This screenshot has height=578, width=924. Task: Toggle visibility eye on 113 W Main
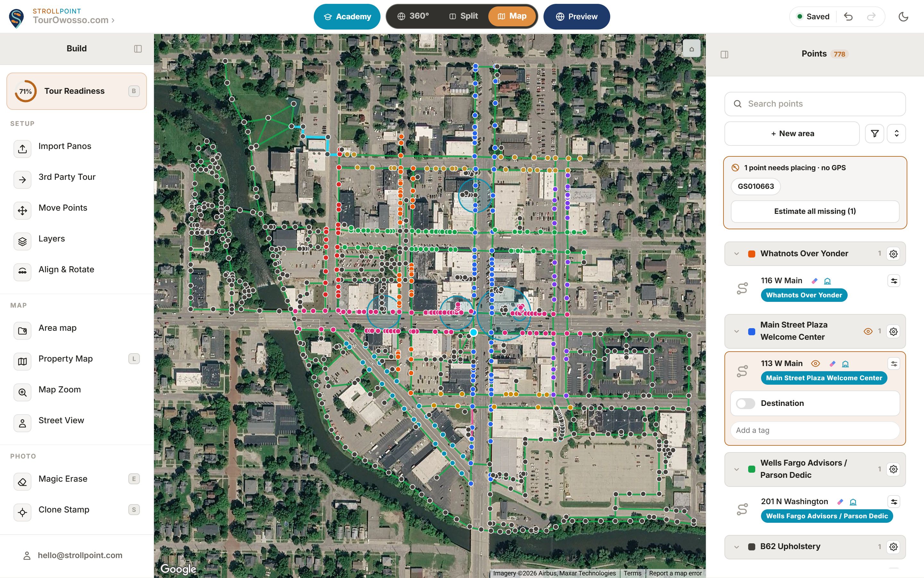(815, 364)
